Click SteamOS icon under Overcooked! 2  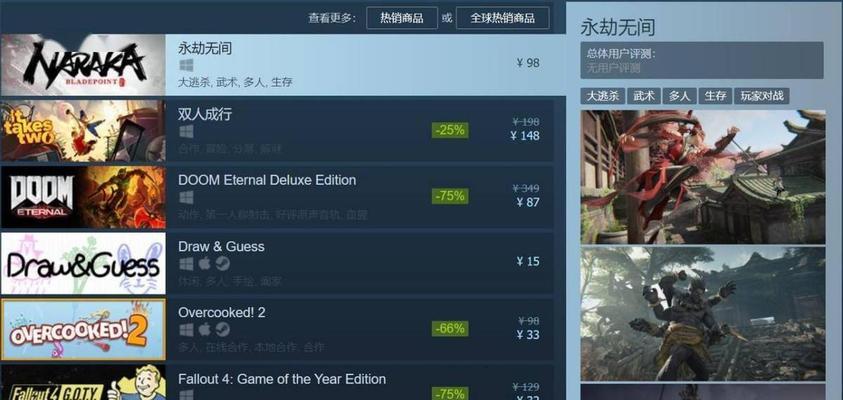coord(223,330)
